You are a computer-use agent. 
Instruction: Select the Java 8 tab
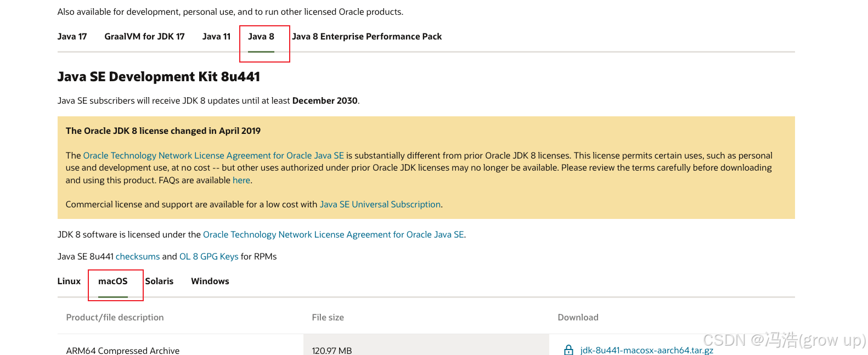pos(261,37)
